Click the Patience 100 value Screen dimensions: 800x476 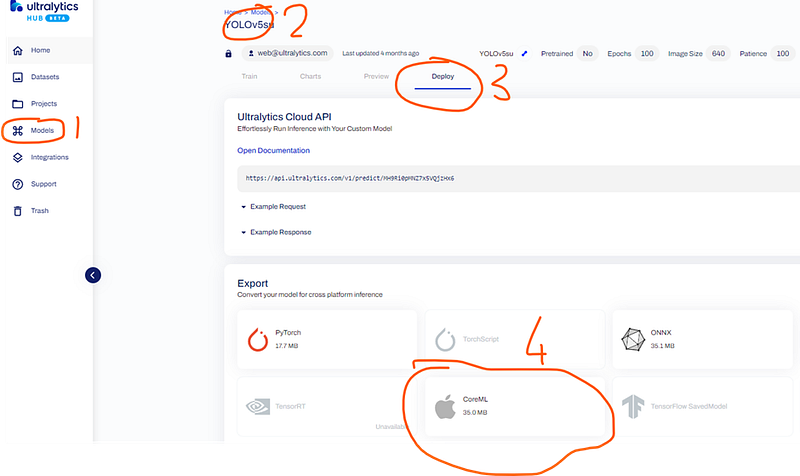tap(783, 54)
